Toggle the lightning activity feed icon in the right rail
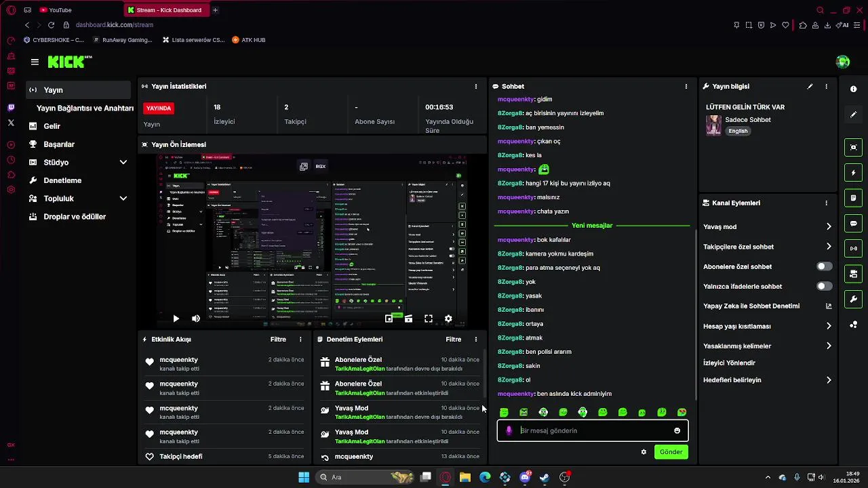Screen dimensions: 868x488 click(853, 173)
